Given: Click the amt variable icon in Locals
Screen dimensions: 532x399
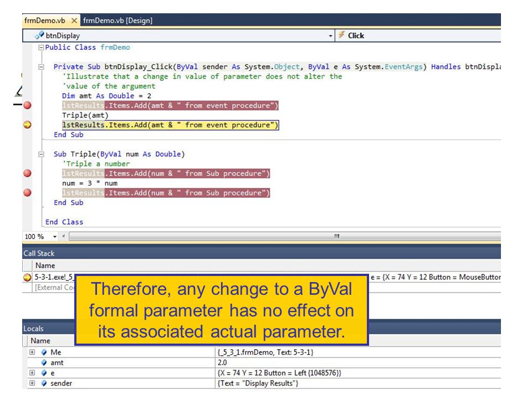Looking at the screenshot, I should (44, 362).
